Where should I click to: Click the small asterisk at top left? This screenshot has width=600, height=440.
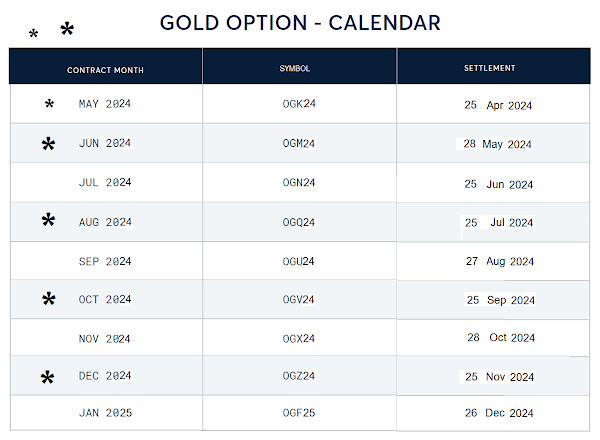(x=34, y=34)
